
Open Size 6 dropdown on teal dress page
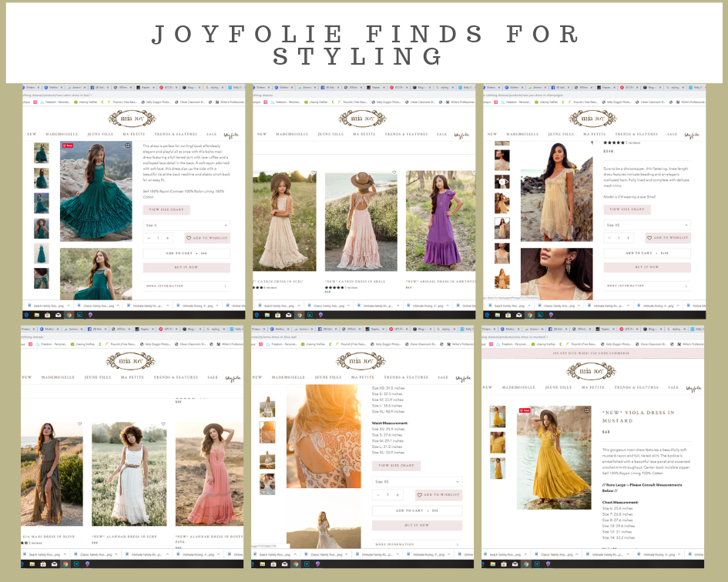[186, 225]
